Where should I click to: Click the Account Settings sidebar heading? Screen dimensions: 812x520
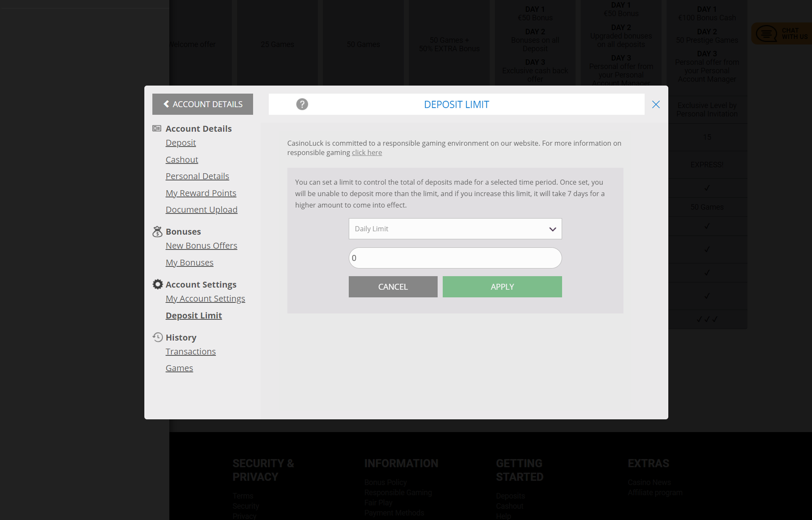[x=201, y=284]
